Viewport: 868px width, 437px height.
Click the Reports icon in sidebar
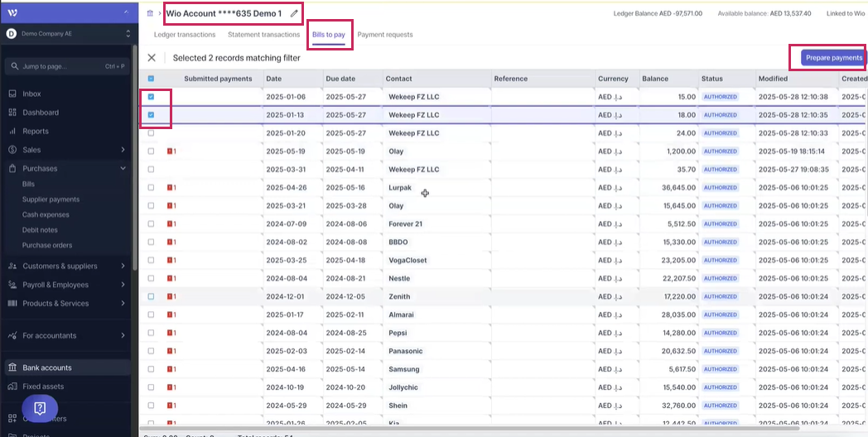(12, 131)
